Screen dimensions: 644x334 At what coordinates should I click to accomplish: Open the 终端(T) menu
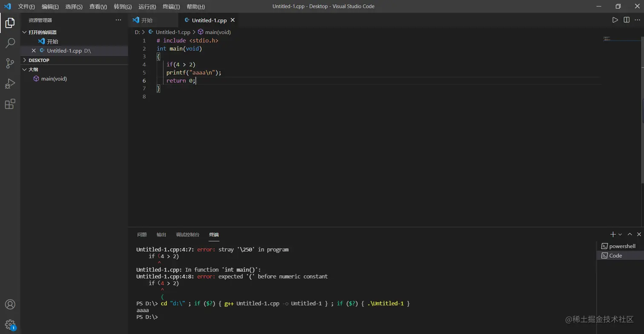tap(171, 6)
